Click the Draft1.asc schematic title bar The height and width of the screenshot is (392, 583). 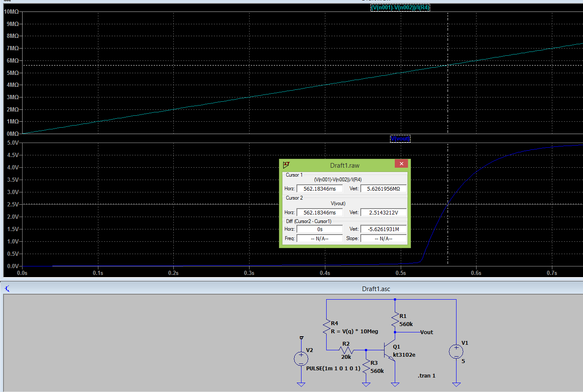291,289
